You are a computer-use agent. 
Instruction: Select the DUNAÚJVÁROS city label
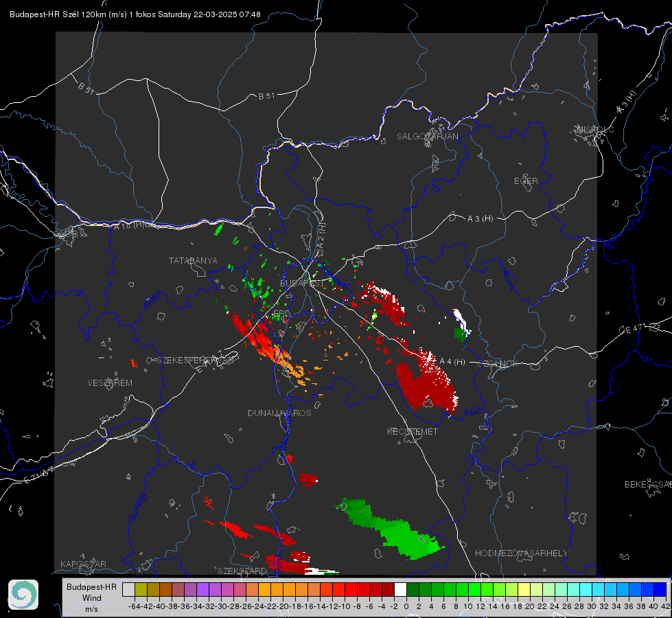coord(279,413)
